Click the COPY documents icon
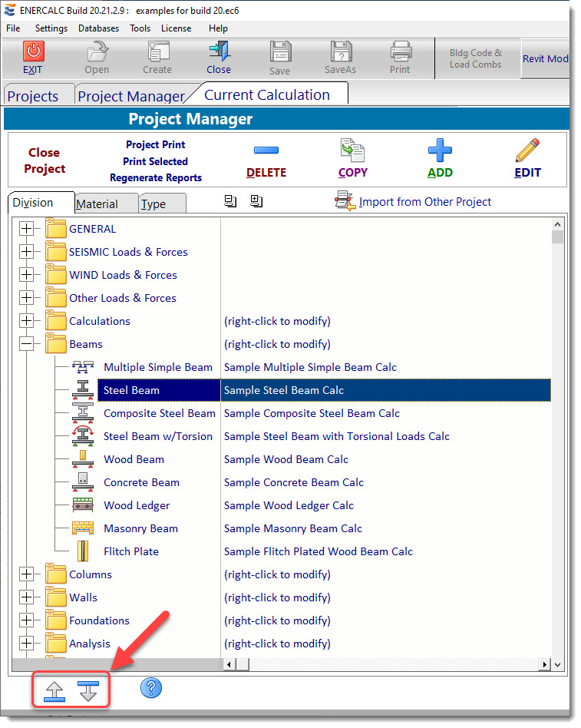Screen dimensions: 581x728 coord(352,149)
